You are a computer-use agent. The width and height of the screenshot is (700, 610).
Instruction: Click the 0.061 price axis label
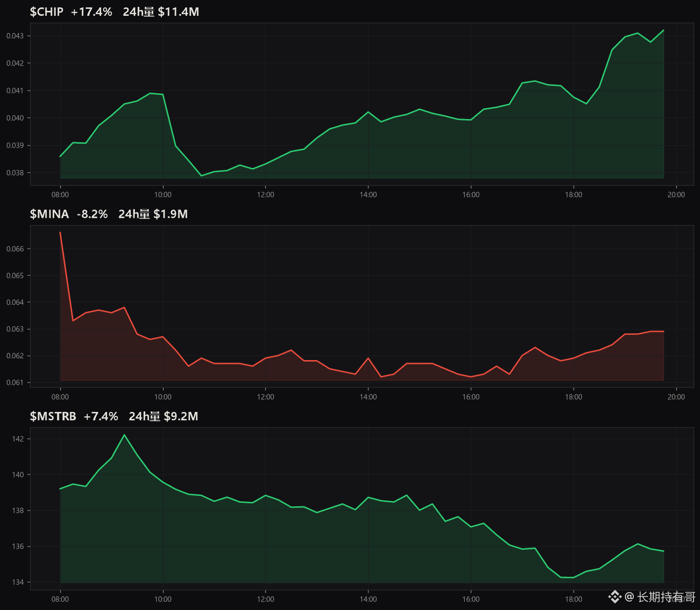coord(15,383)
